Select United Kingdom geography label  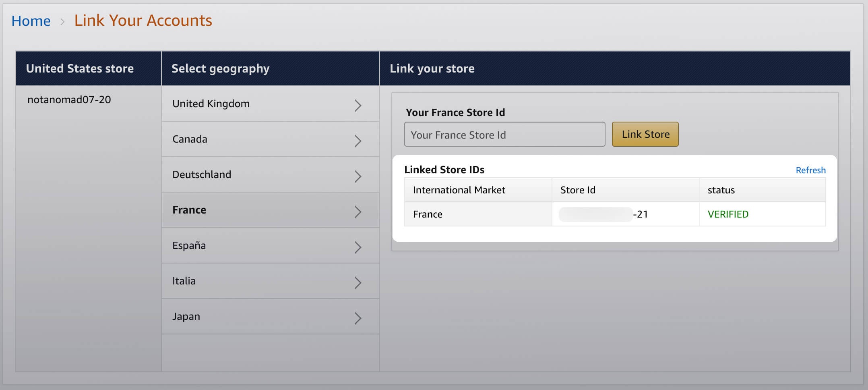tap(211, 104)
